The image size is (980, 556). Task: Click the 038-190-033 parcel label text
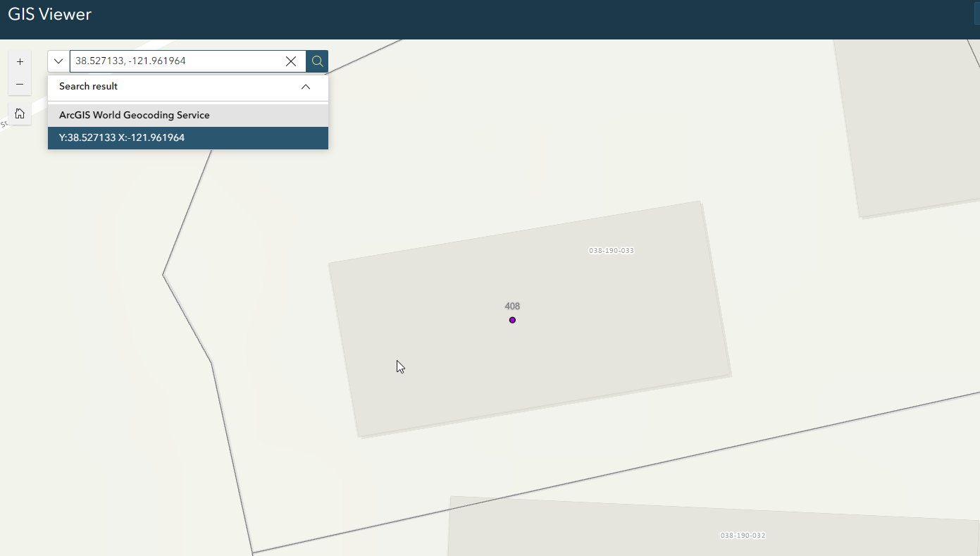[x=611, y=250]
